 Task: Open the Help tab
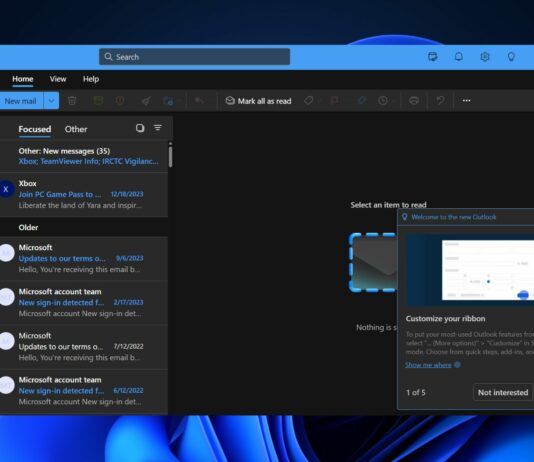click(91, 79)
